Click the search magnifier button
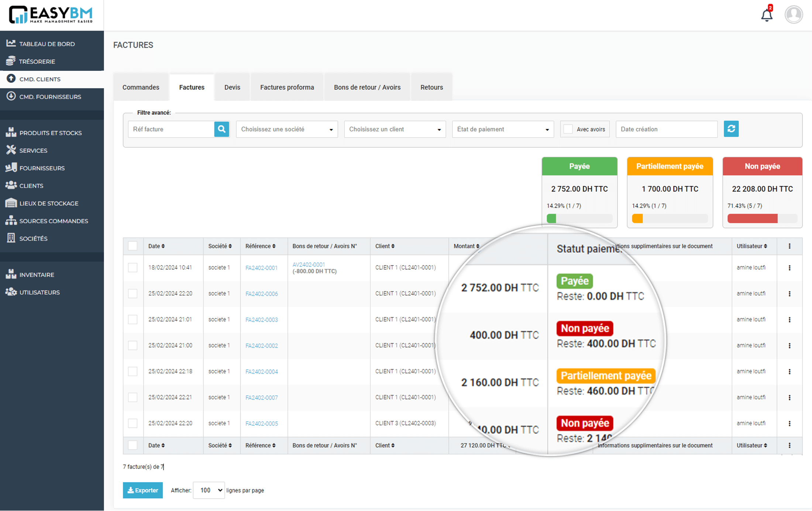The height and width of the screenshot is (511, 812). tap(221, 129)
